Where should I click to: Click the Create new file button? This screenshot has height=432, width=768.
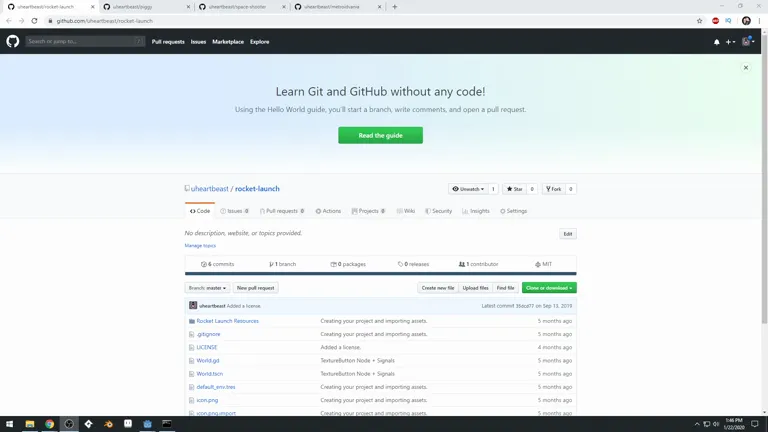pyautogui.click(x=438, y=288)
